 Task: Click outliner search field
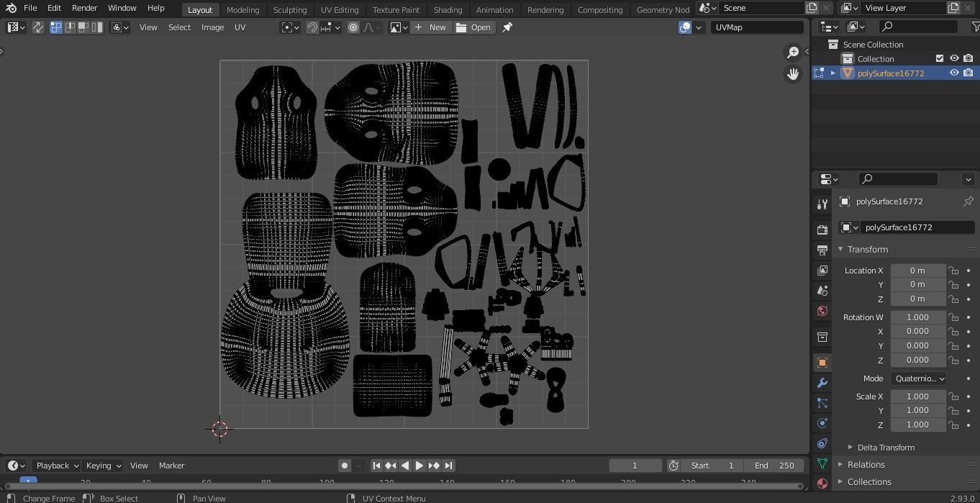coord(920,27)
